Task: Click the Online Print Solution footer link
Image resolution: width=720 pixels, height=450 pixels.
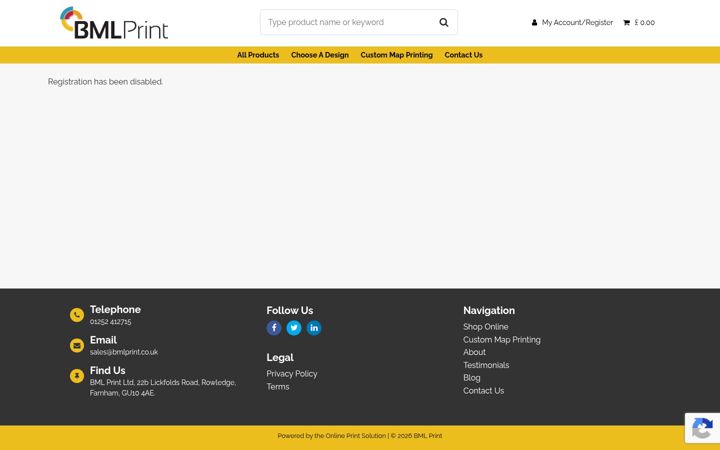Action: point(356,436)
